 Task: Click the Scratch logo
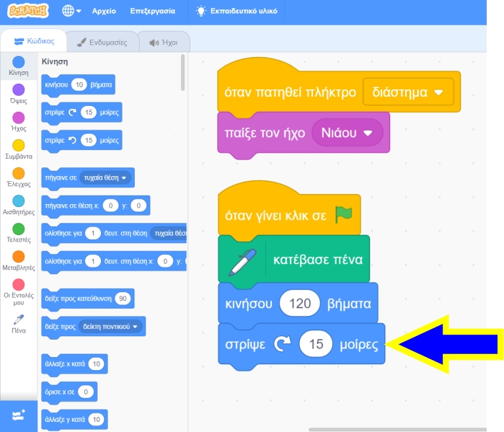coord(27,12)
